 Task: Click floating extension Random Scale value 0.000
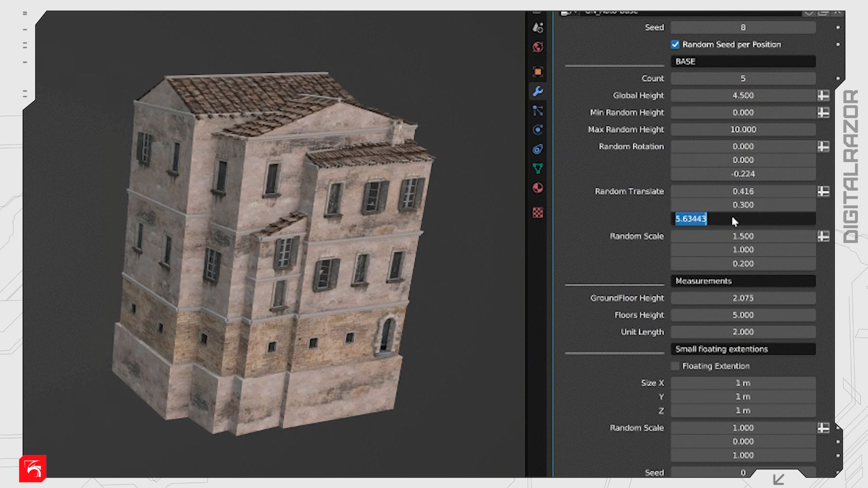pos(743,441)
